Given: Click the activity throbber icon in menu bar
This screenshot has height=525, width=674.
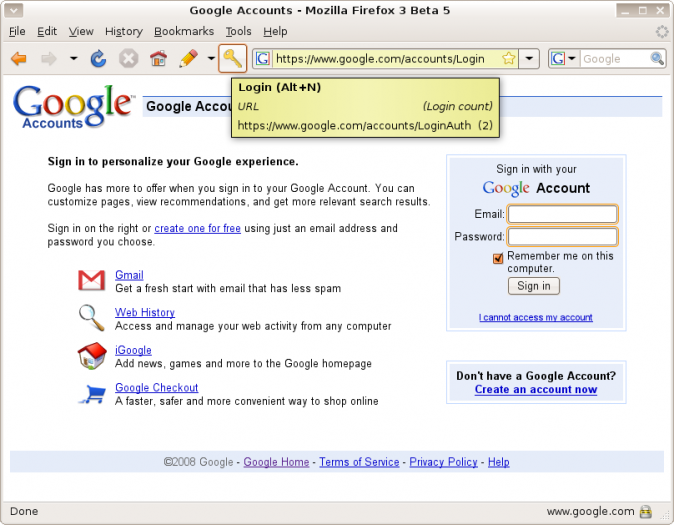Looking at the screenshot, I should point(662,31).
